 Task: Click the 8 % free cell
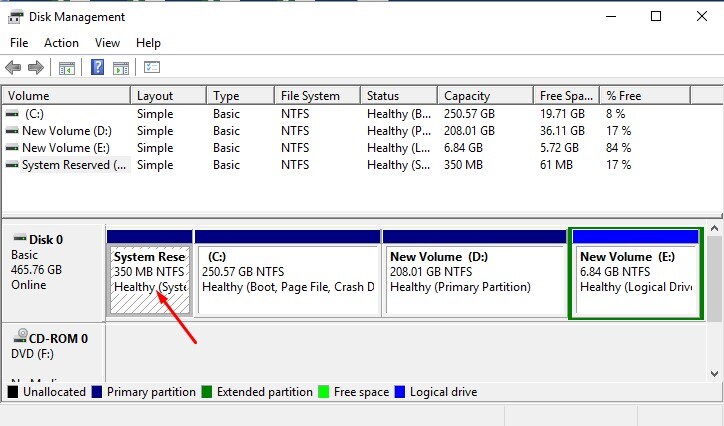[615, 114]
